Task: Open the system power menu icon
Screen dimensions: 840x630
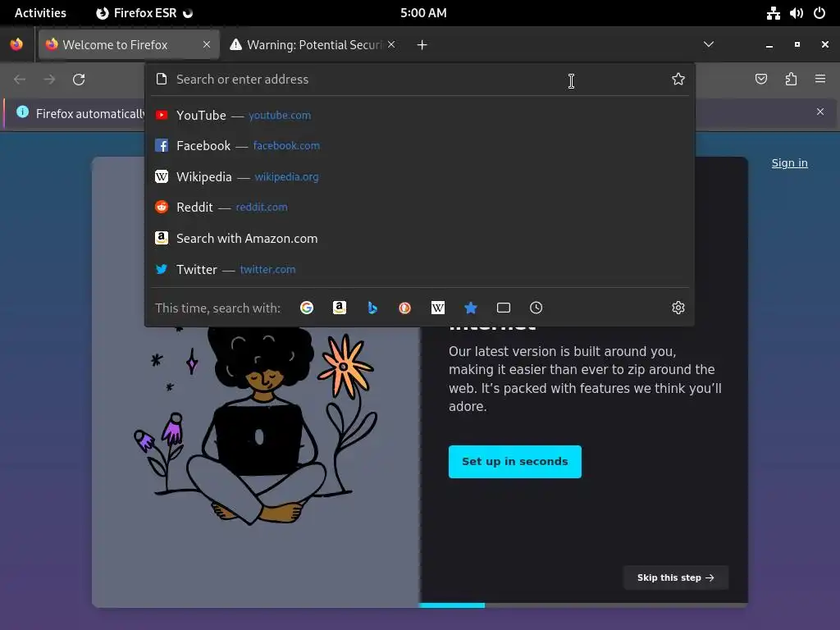Action: 819,13
